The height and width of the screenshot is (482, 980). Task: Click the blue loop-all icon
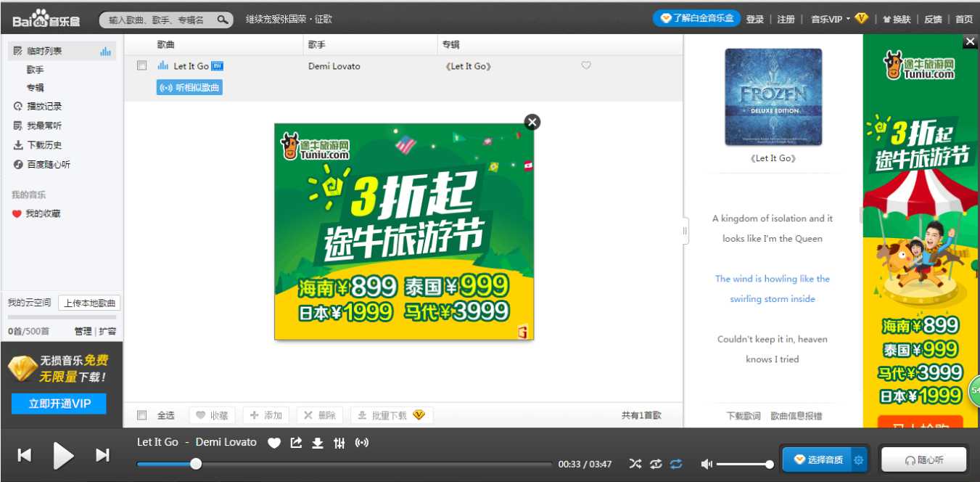pos(676,464)
